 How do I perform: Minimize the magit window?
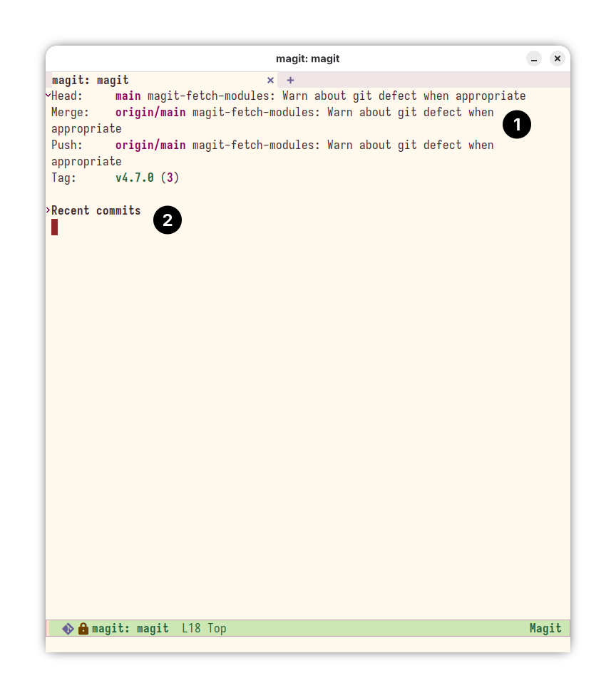click(x=534, y=58)
